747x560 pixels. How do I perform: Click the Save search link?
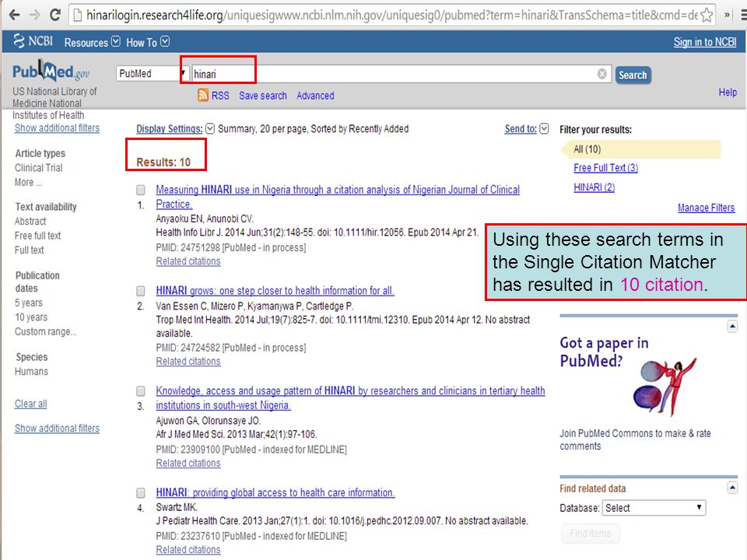point(263,95)
